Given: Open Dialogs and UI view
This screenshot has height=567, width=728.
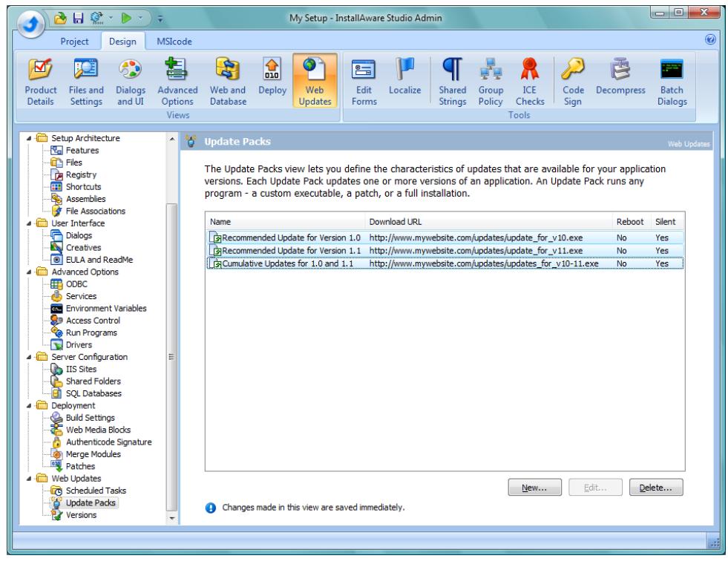Looking at the screenshot, I should pyautogui.click(x=131, y=82).
